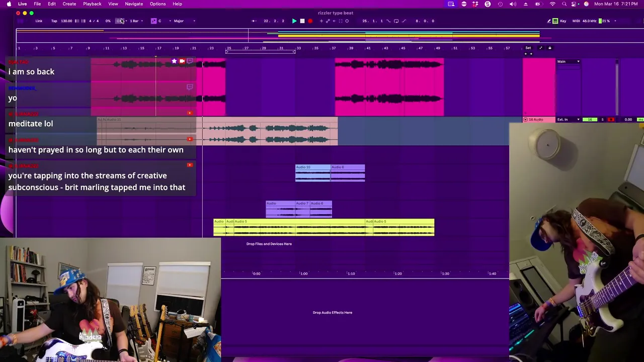
Task: Click the 4 / 4 time signature field
Action: (94, 21)
